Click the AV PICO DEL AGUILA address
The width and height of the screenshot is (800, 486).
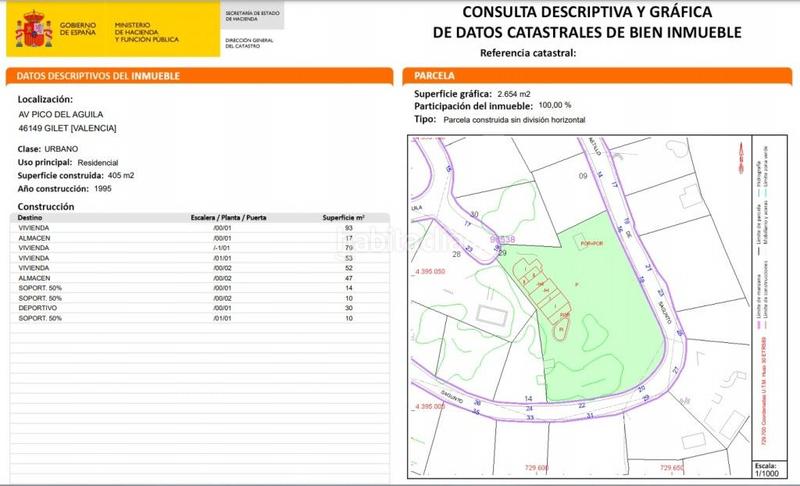[68, 114]
